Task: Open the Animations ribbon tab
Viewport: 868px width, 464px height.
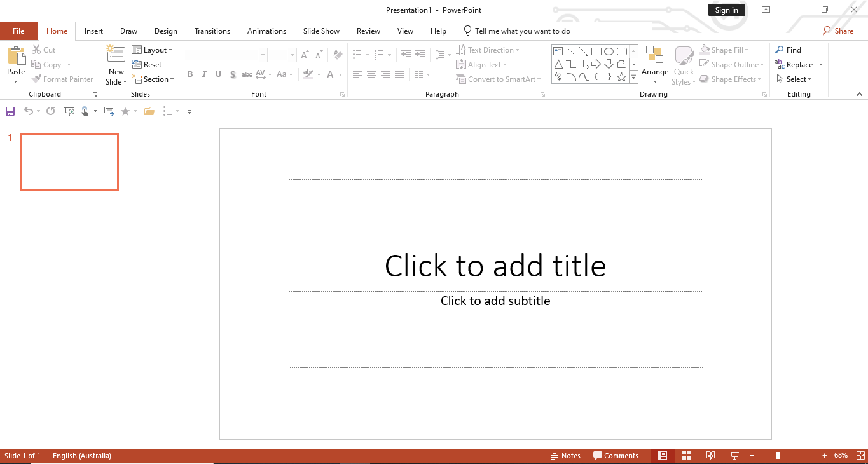Action: [x=266, y=31]
